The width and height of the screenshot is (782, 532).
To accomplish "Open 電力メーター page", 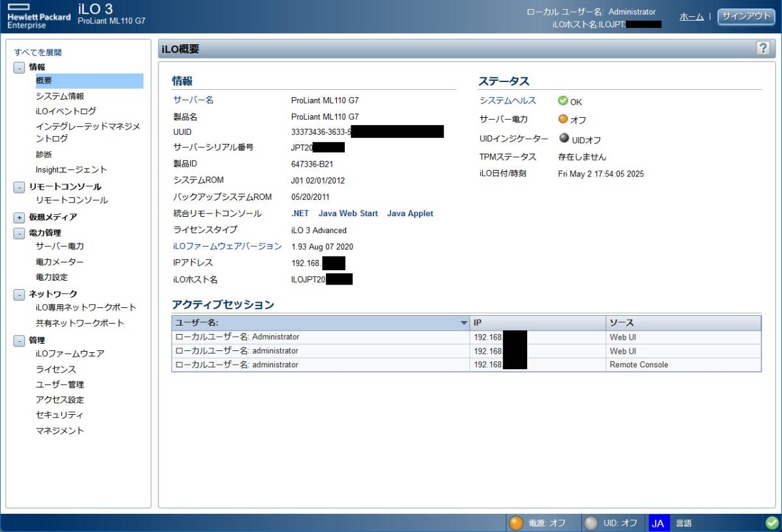I will (x=60, y=262).
